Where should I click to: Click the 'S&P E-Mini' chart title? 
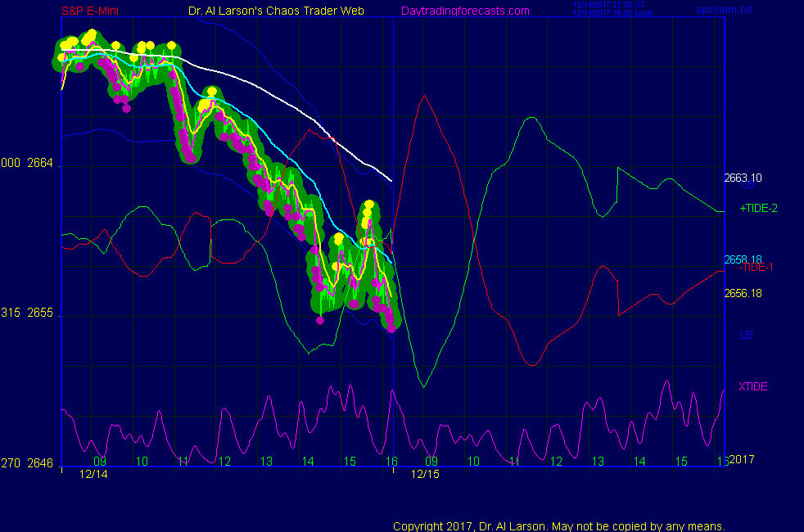point(90,11)
